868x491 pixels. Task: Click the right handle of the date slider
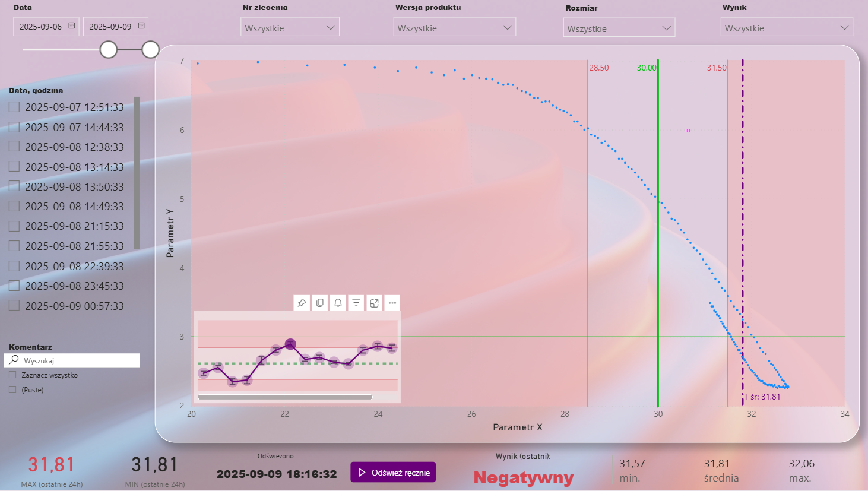[x=151, y=50]
